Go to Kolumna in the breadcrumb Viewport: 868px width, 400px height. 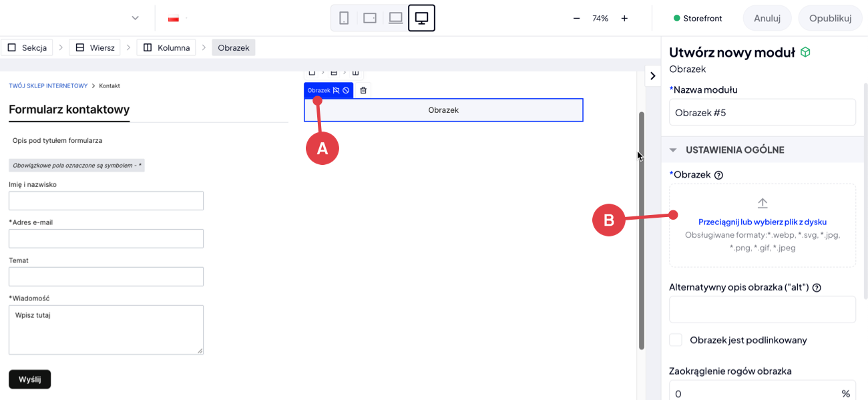pos(166,47)
